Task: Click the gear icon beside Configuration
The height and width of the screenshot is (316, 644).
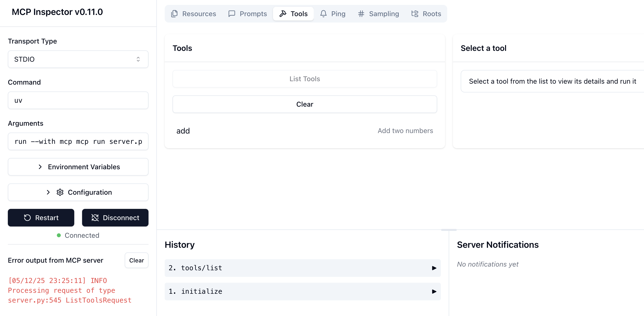Action: click(60, 192)
